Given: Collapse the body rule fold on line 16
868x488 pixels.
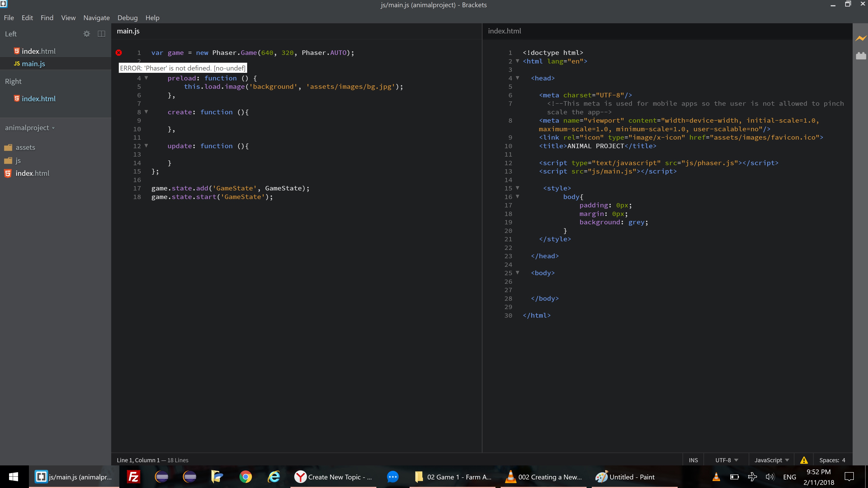Looking at the screenshot, I should [x=518, y=196].
